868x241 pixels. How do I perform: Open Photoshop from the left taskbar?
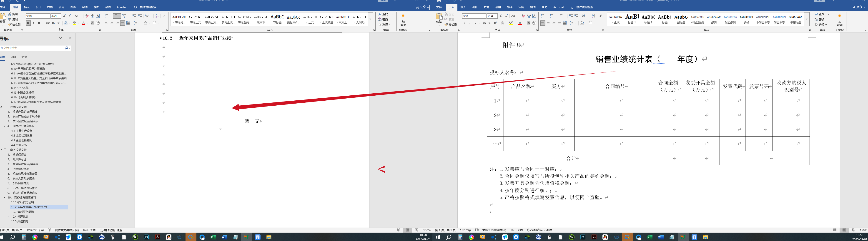146,237
